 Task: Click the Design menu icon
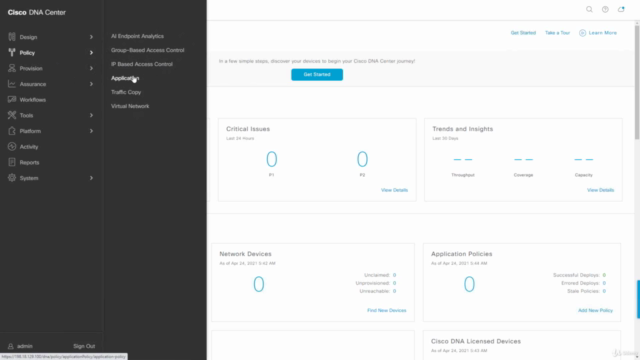12,37
